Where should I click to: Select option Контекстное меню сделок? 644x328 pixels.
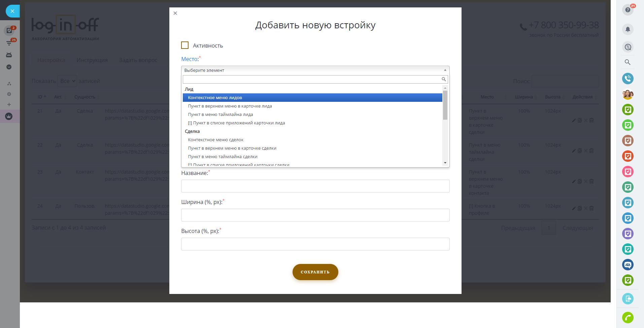312,140
